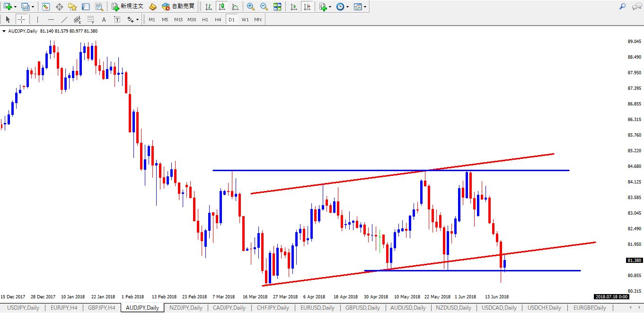Viewport: 644px width, 313px height.
Task: Switch to M30 timeframe
Action: (x=192, y=19)
